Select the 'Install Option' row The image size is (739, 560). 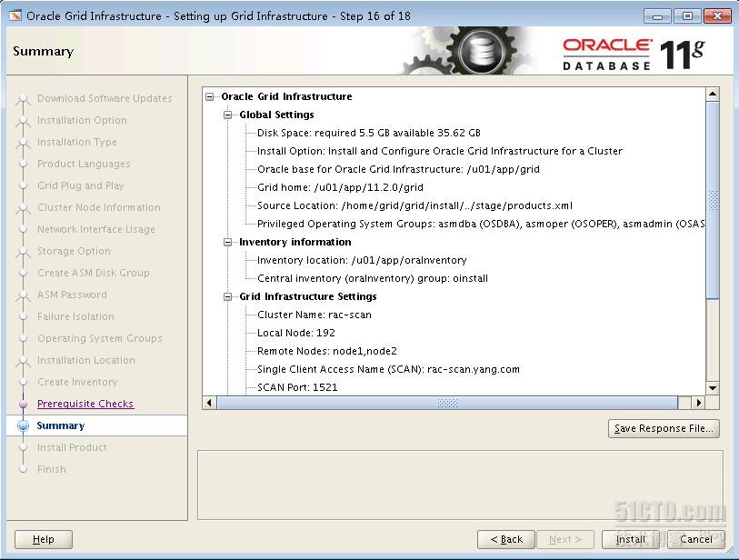(x=440, y=151)
